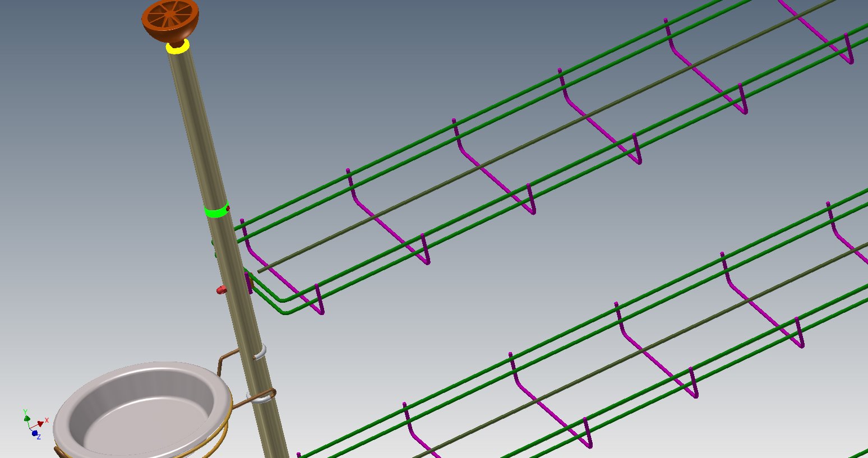This screenshot has height=458, width=868.
Task: Click the orange spoked cap atop the pole
Action: tap(170, 20)
